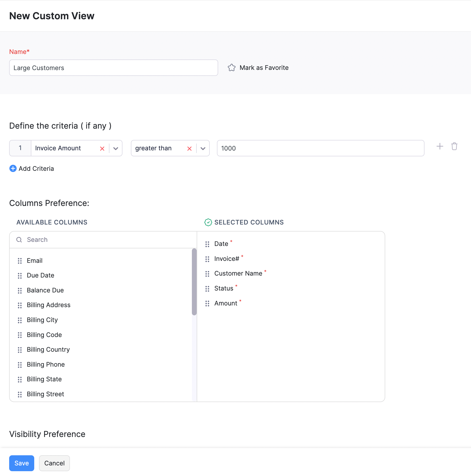Click the blue plus icon beside Add Criteria

point(13,169)
